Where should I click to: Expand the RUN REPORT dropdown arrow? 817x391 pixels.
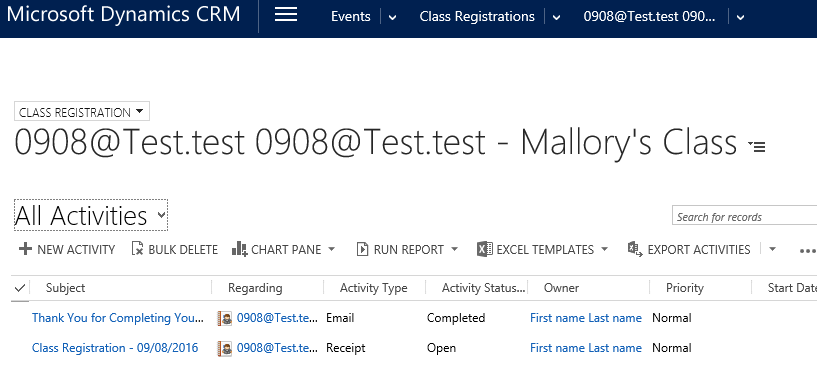pyautogui.click(x=454, y=249)
